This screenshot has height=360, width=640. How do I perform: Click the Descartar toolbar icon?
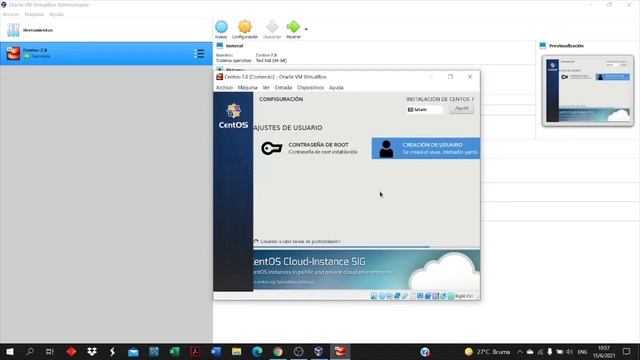tap(272, 27)
